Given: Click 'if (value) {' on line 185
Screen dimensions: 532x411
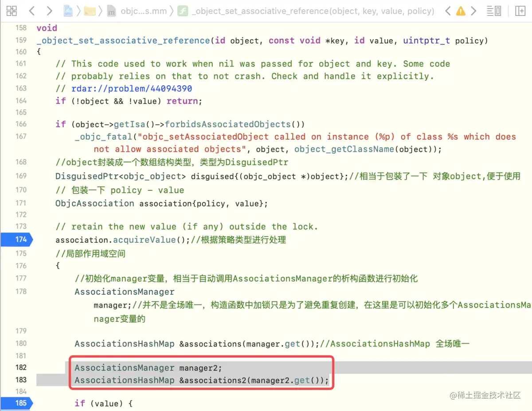Looking at the screenshot, I should [104, 403].
